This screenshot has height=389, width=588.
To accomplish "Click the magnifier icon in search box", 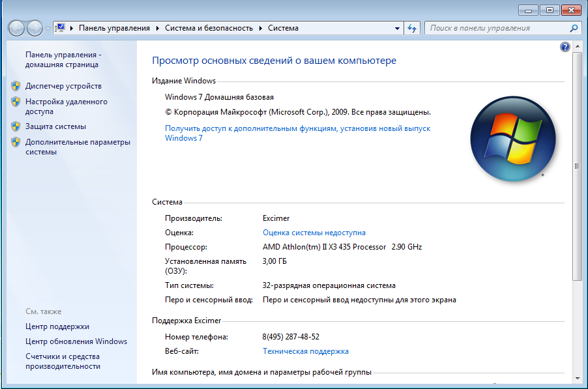I will [x=574, y=28].
